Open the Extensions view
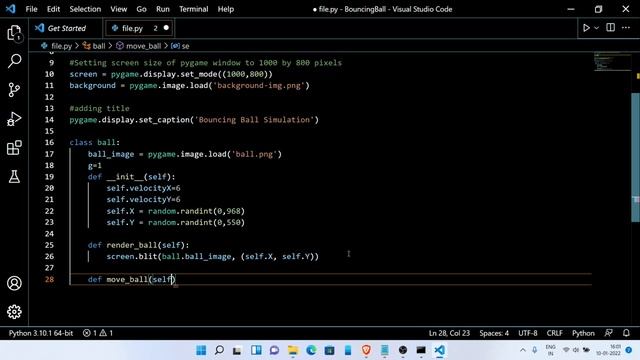Image resolution: width=640 pixels, height=360 pixels. pyautogui.click(x=14, y=148)
